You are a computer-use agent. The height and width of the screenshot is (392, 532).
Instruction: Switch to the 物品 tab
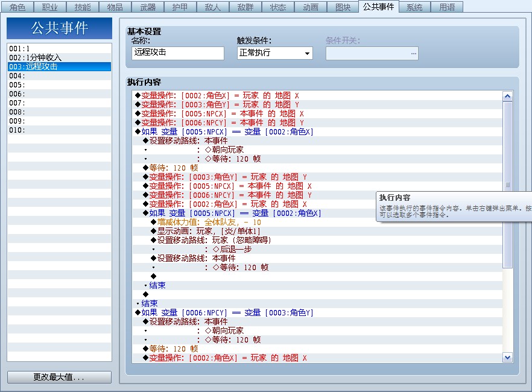pos(115,7)
